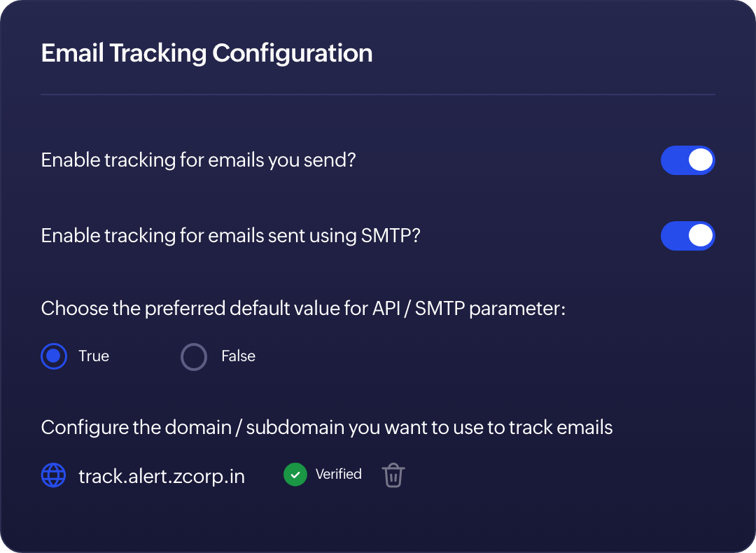
Task: Select the True radio button
Action: 53,356
